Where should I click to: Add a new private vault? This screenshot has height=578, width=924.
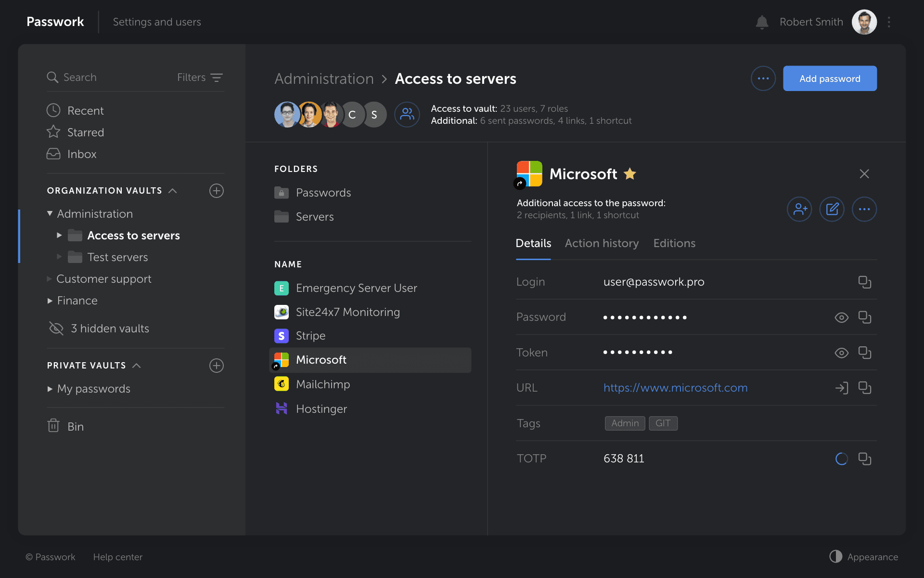coord(217,366)
